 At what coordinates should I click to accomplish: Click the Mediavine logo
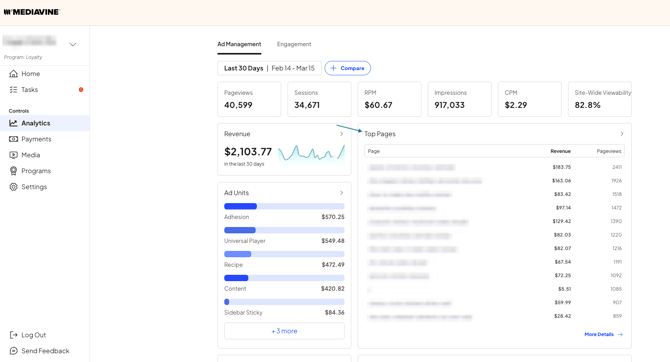point(32,12)
